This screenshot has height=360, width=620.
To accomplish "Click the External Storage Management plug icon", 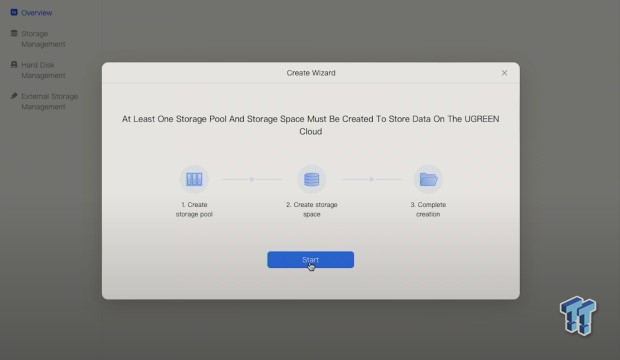I will point(14,96).
